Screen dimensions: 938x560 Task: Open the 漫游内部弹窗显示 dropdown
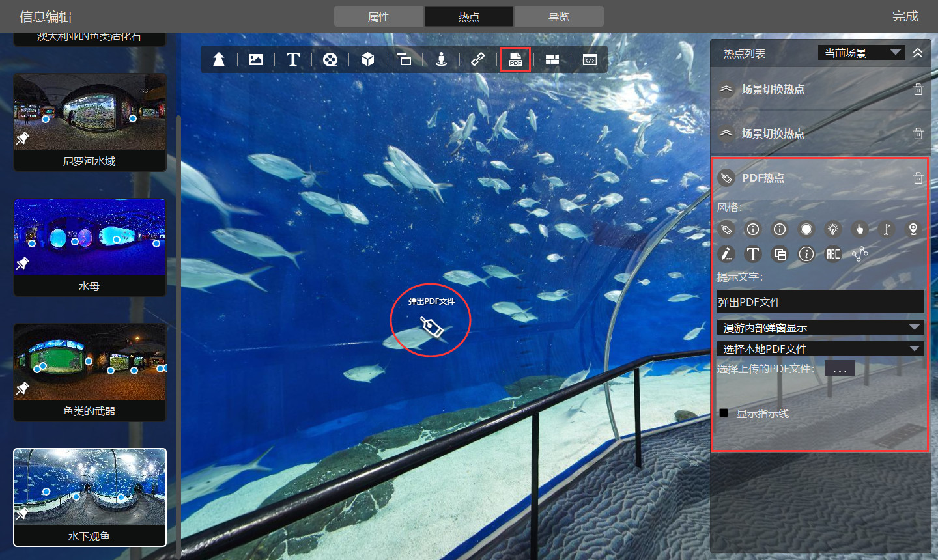[x=820, y=328]
